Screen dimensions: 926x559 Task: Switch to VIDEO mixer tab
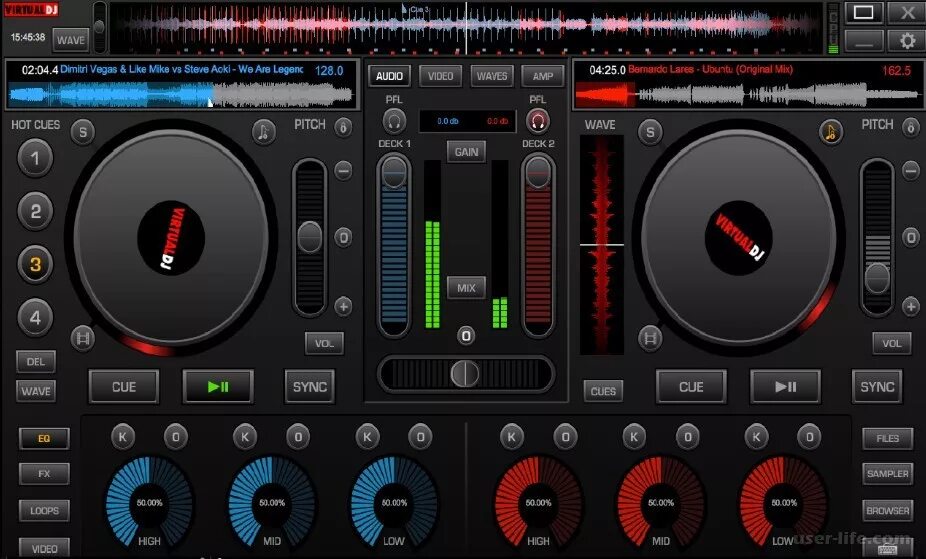(x=441, y=76)
